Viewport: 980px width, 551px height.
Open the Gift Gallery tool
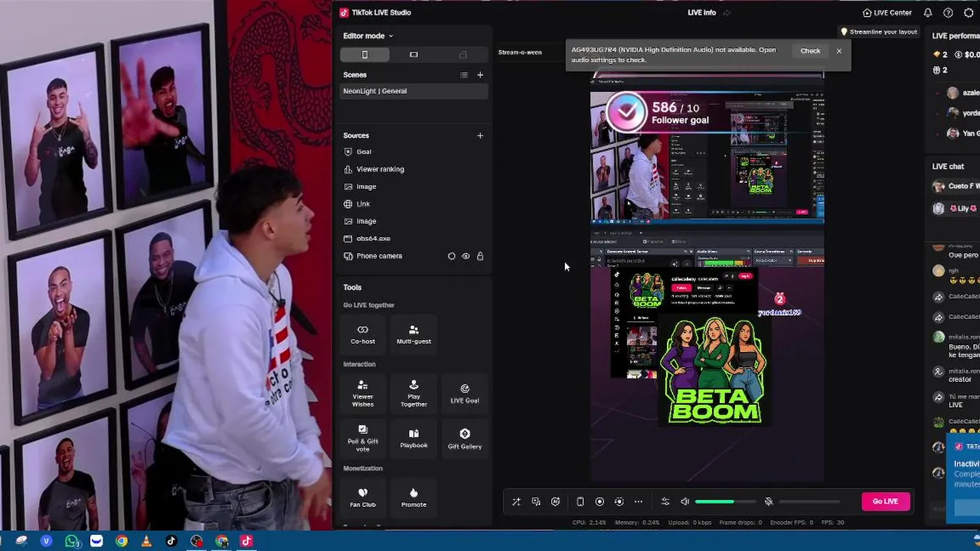pos(465,439)
